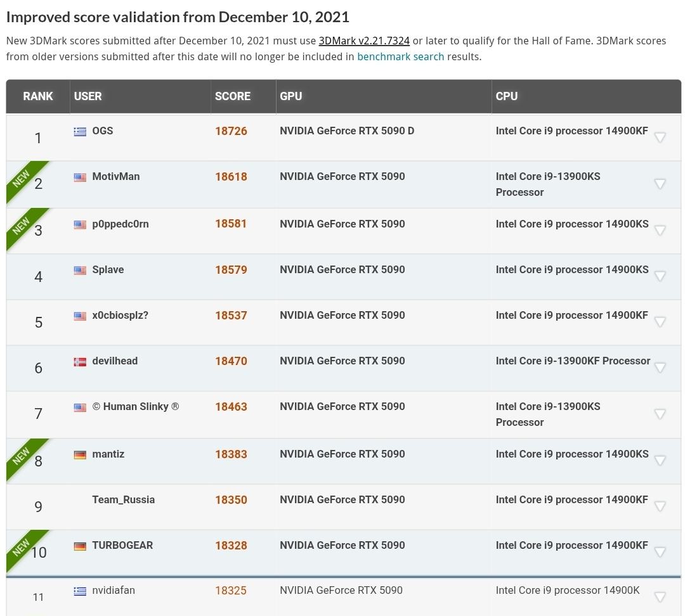Open the 3DMark v2.21.7324 link
The image size is (685, 616).
click(364, 41)
